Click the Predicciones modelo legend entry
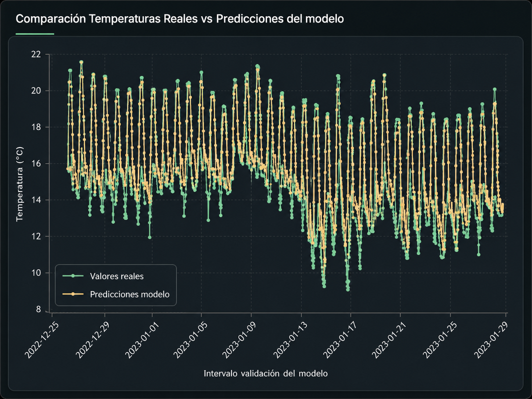 116,294
